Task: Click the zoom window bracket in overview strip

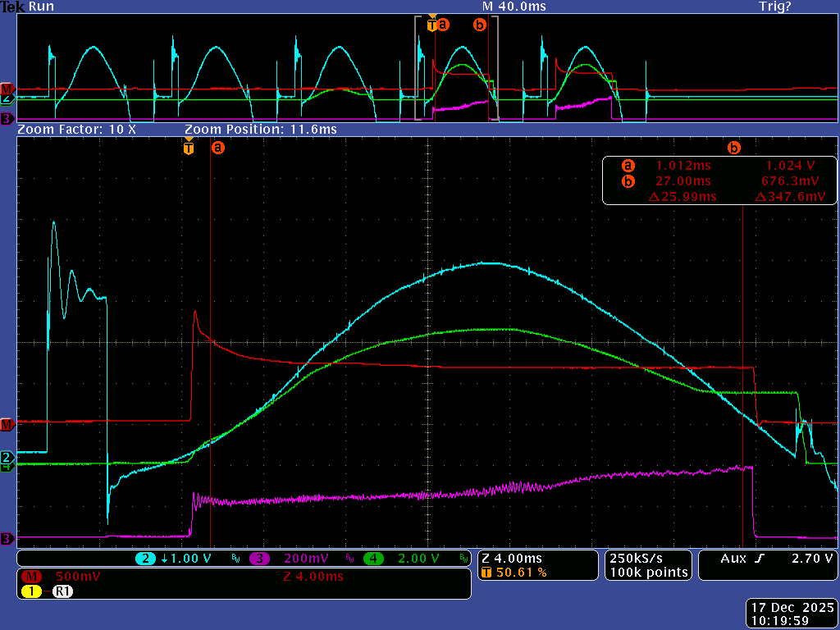Action: pos(456,69)
